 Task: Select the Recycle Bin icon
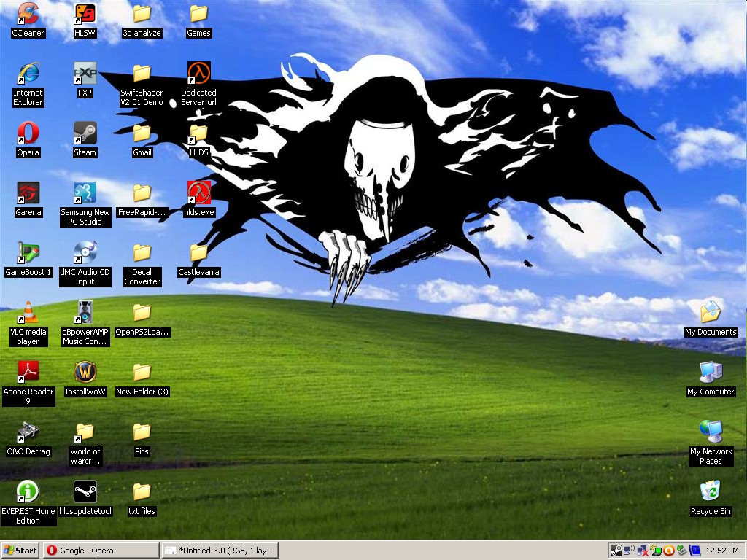[710, 492]
